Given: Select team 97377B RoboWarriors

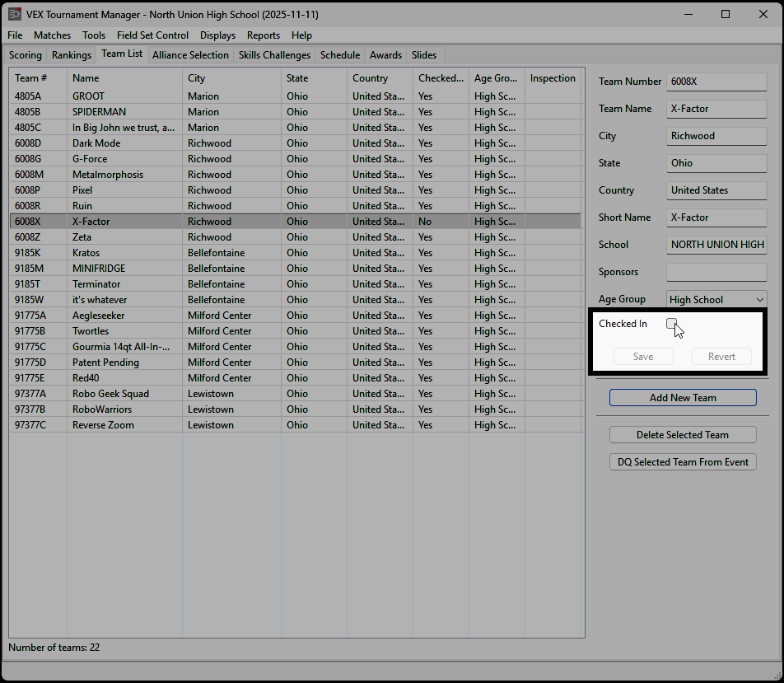Looking at the screenshot, I should pos(296,409).
